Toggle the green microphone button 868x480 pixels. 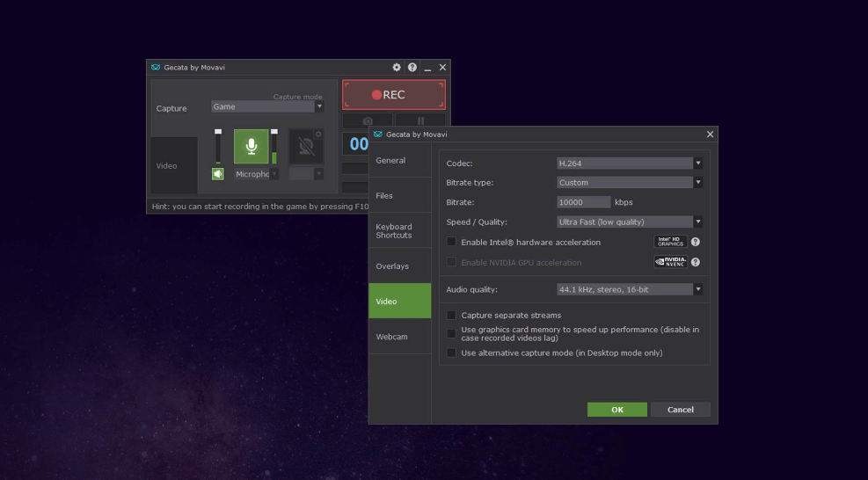(251, 146)
